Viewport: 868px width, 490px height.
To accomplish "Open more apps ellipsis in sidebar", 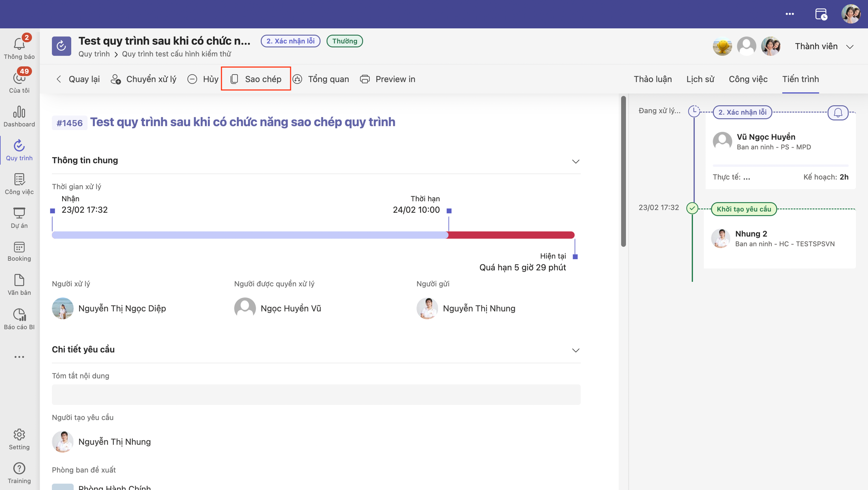I will (19, 357).
